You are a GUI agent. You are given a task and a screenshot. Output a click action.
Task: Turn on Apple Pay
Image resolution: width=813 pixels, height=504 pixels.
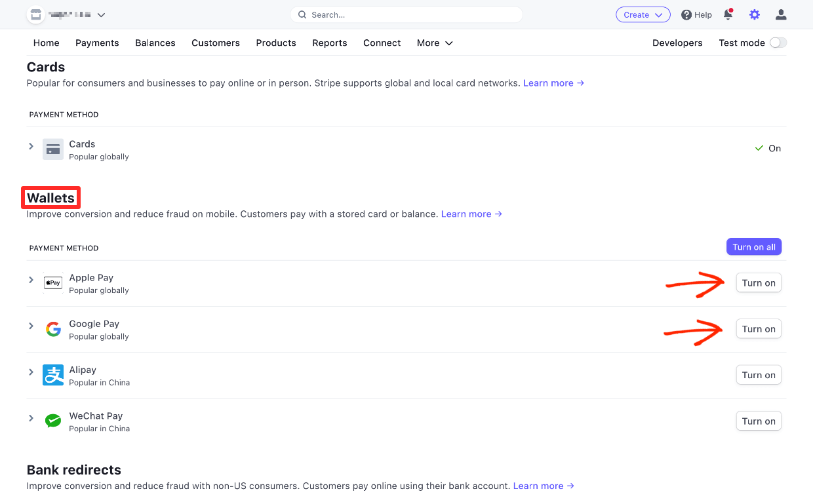(759, 283)
